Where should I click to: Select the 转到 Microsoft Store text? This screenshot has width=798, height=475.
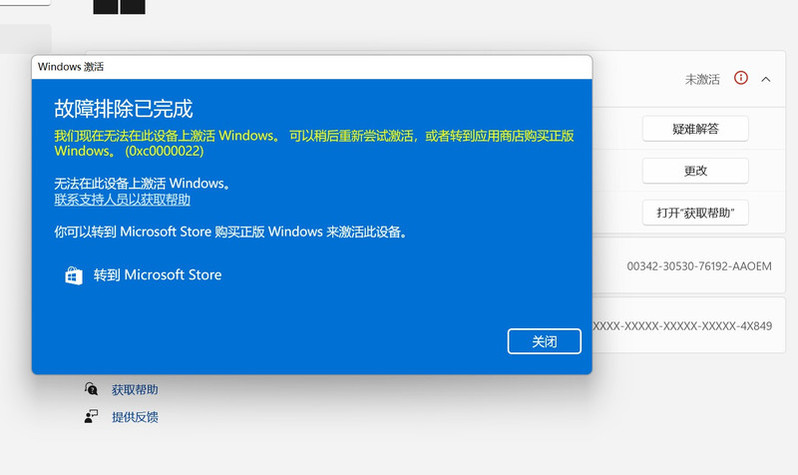157,275
